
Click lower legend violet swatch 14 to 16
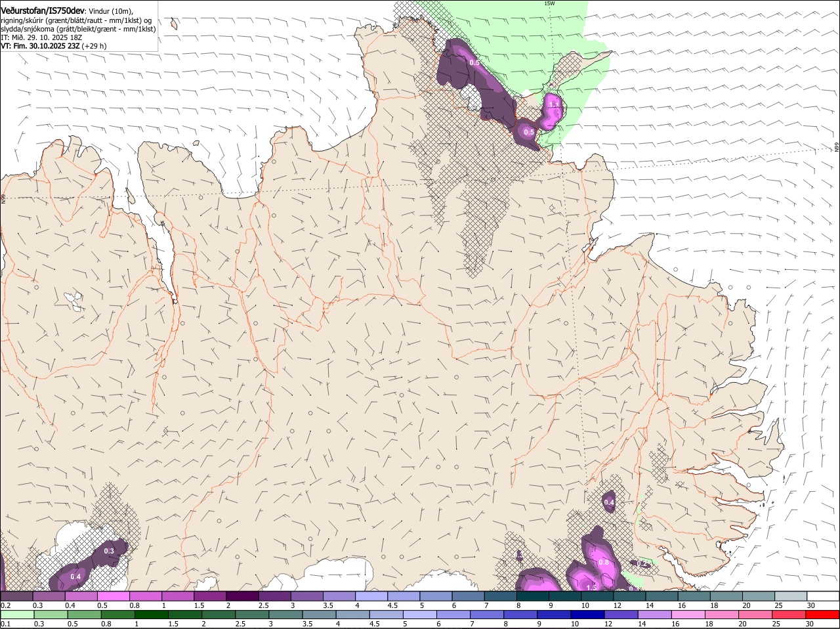655,615
